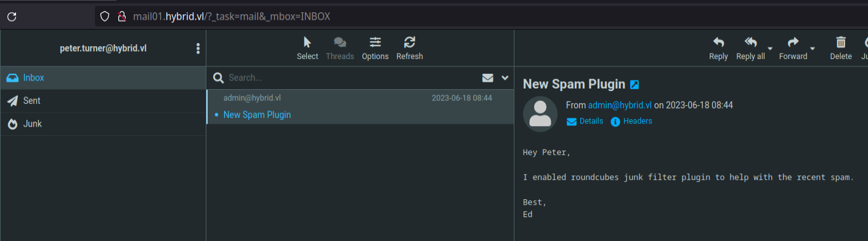Open the Inbox folder

(x=103, y=78)
